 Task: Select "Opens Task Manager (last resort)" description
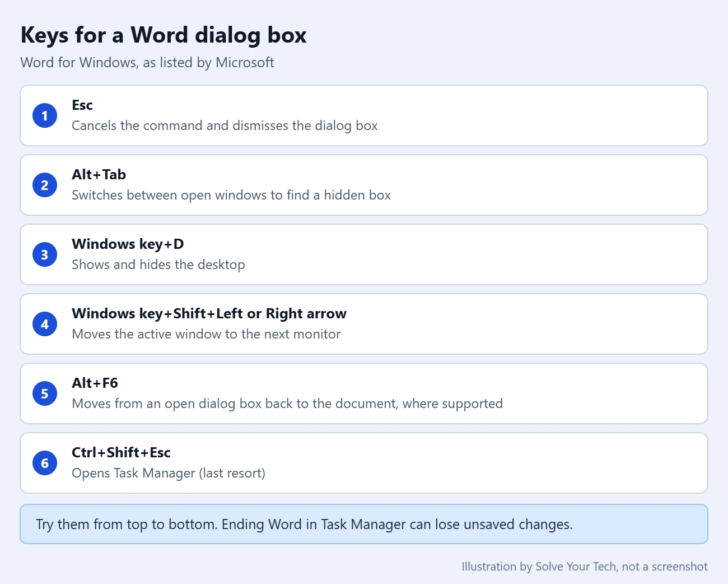pyautogui.click(x=169, y=473)
